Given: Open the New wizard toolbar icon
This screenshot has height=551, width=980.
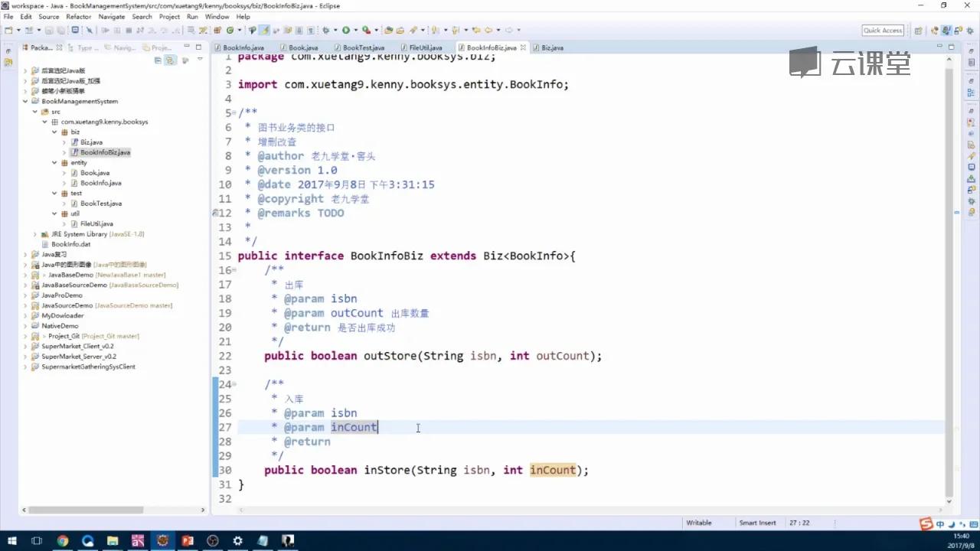Looking at the screenshot, I should pos(8,31).
